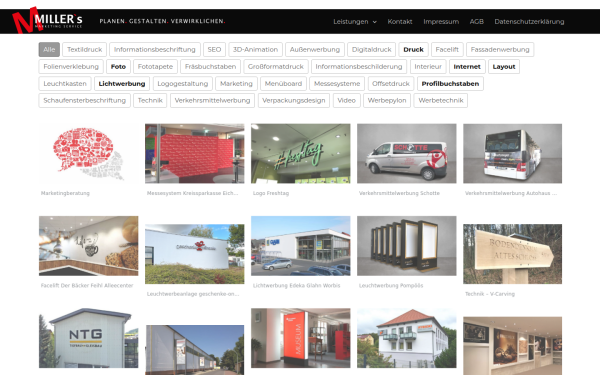This screenshot has height=375, width=600.
Task: Open the Kontakt page
Action: [x=399, y=22]
